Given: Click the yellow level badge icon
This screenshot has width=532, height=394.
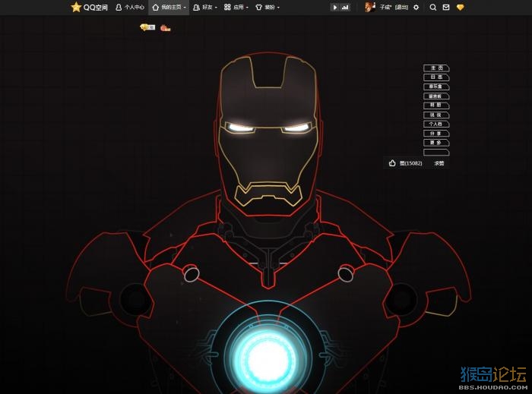Looking at the screenshot, I should tap(147, 27).
